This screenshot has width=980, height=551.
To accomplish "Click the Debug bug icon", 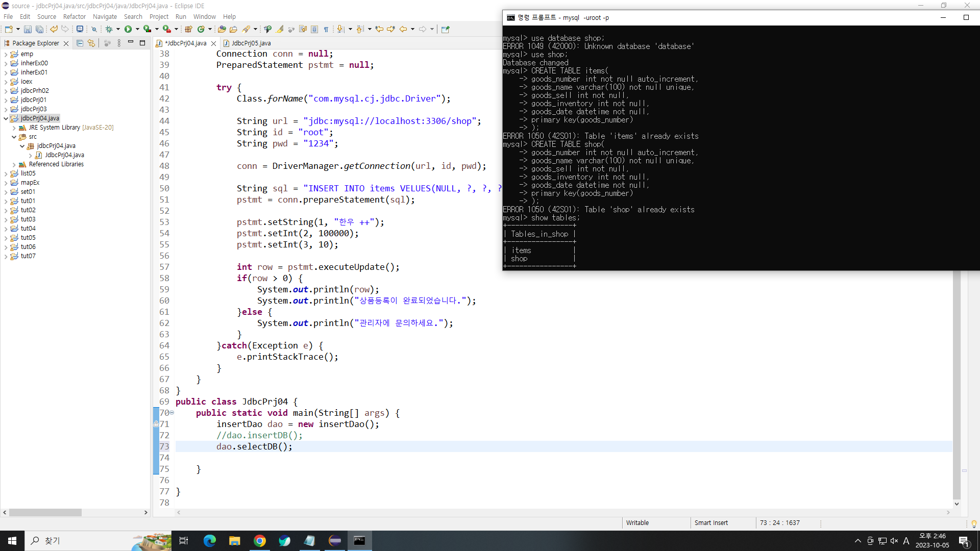I will click(109, 29).
